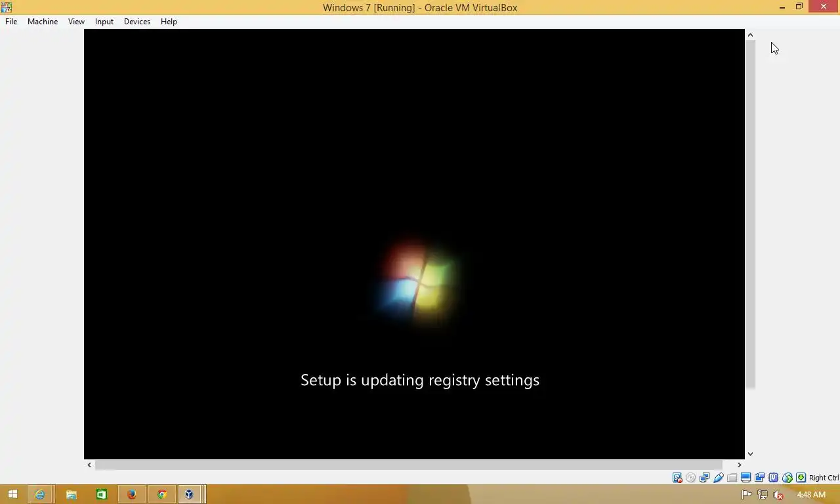
Task: Open the File menu
Action: pyautogui.click(x=11, y=22)
